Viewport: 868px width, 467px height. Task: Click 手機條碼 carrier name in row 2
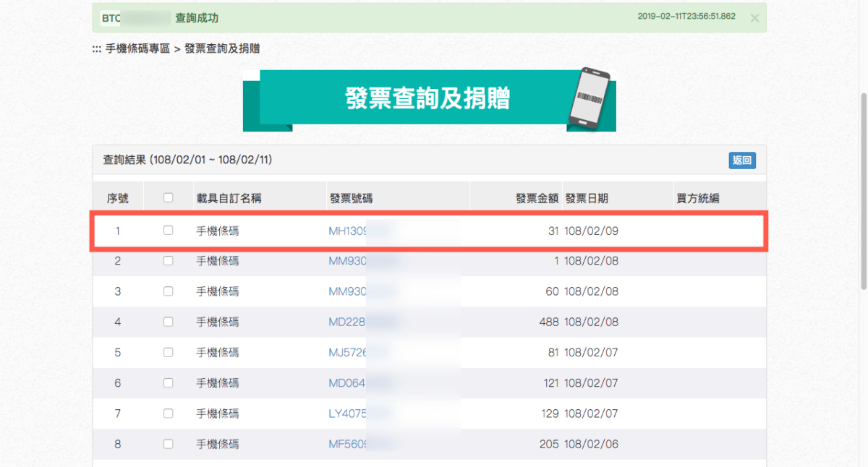click(218, 262)
